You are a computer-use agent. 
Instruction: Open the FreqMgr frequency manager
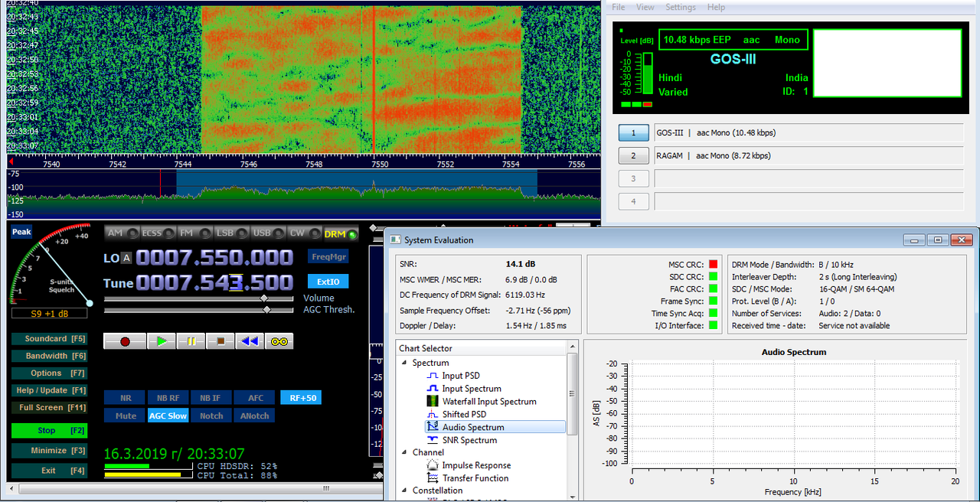328,256
